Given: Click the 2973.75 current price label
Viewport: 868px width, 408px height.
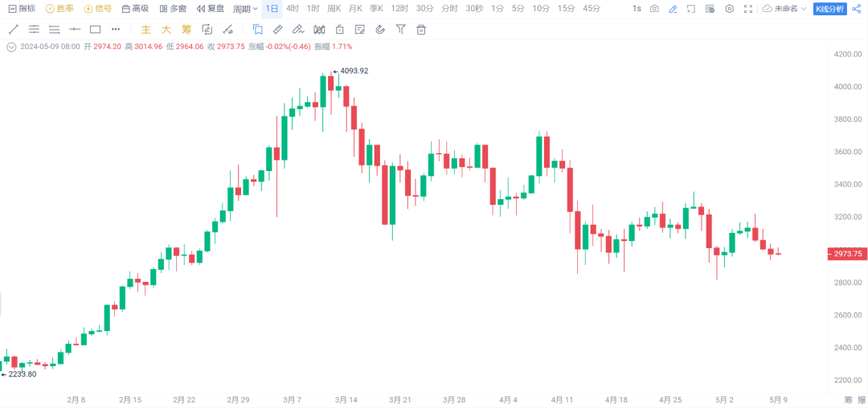Looking at the screenshot, I should [x=847, y=254].
